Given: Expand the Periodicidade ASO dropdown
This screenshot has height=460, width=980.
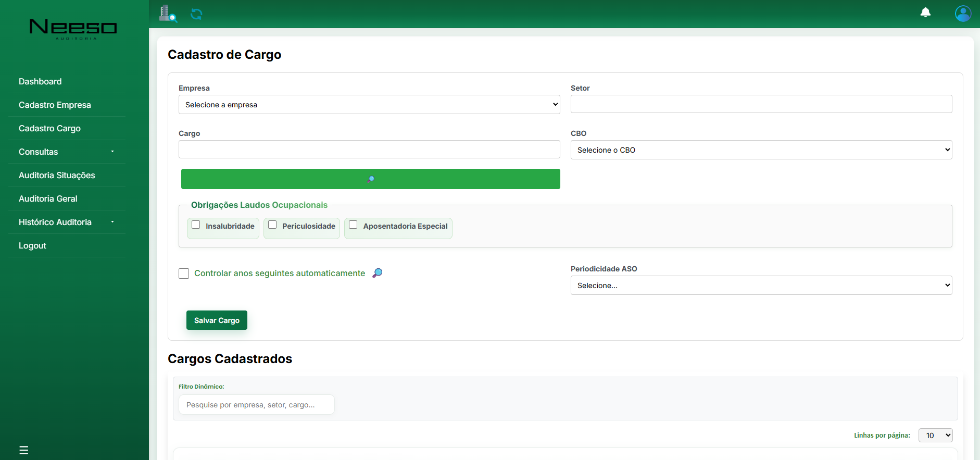Looking at the screenshot, I should [761, 285].
